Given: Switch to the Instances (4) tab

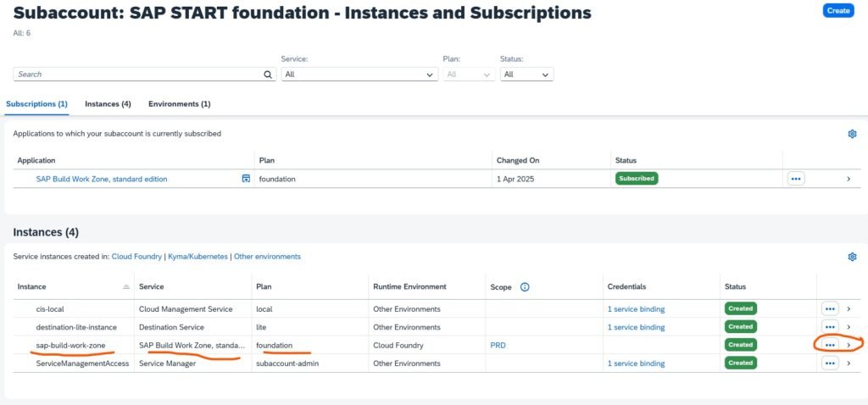Looking at the screenshot, I should (x=108, y=104).
